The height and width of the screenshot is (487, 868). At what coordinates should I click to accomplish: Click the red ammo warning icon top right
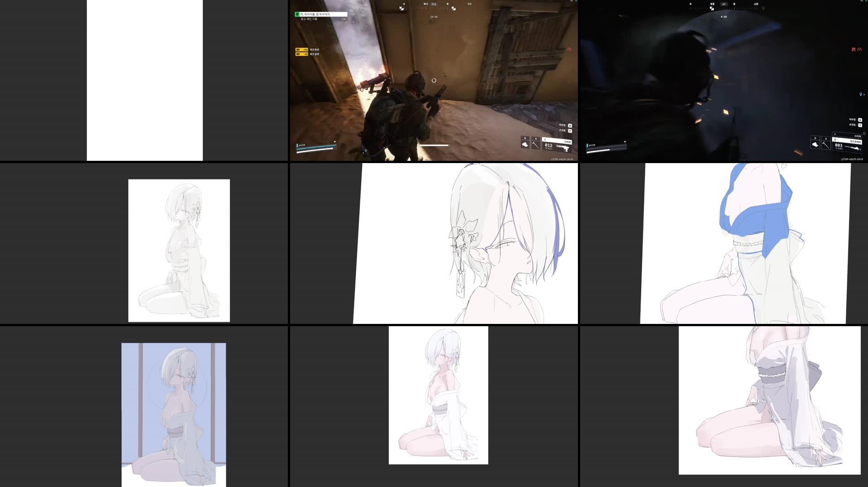coord(853,49)
